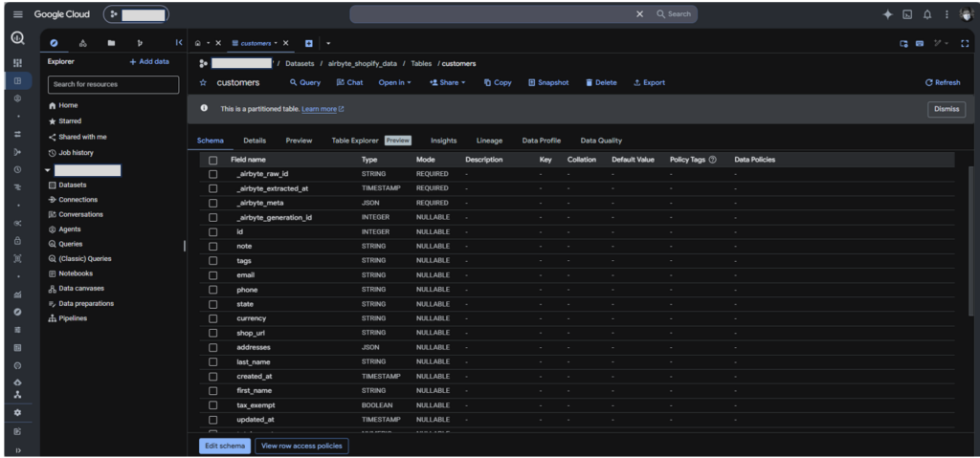Screen dimensions: 980x458
Task: Click View row access policies
Action: click(301, 447)
